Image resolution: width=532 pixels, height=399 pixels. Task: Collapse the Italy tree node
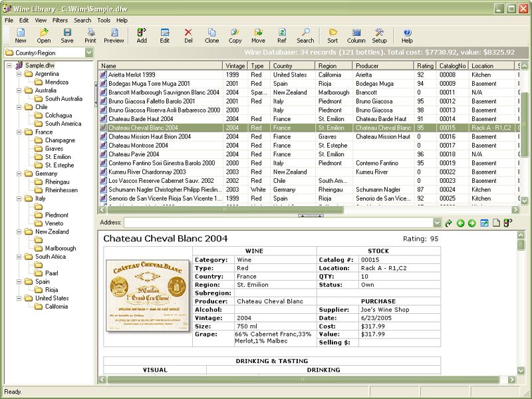tap(19, 199)
